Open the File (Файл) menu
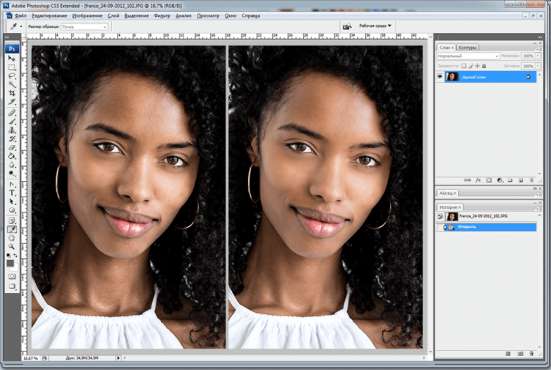 (x=21, y=16)
